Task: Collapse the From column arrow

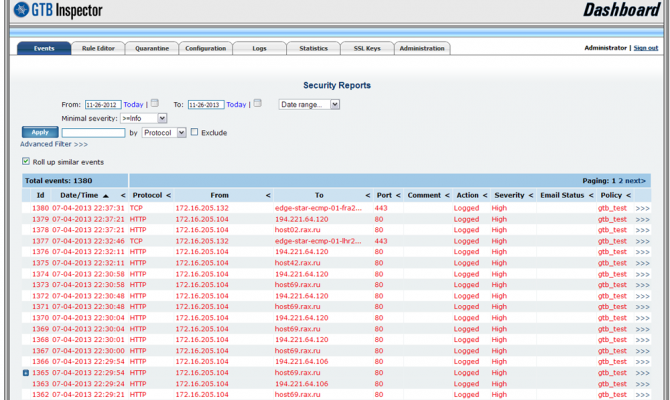Action: pos(268,196)
